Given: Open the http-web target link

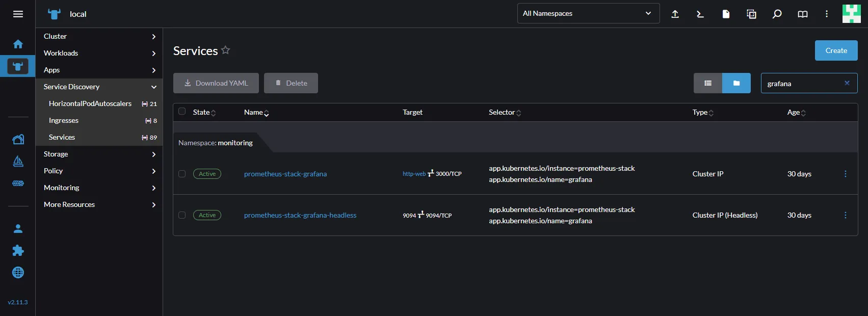Looking at the screenshot, I should click(414, 174).
